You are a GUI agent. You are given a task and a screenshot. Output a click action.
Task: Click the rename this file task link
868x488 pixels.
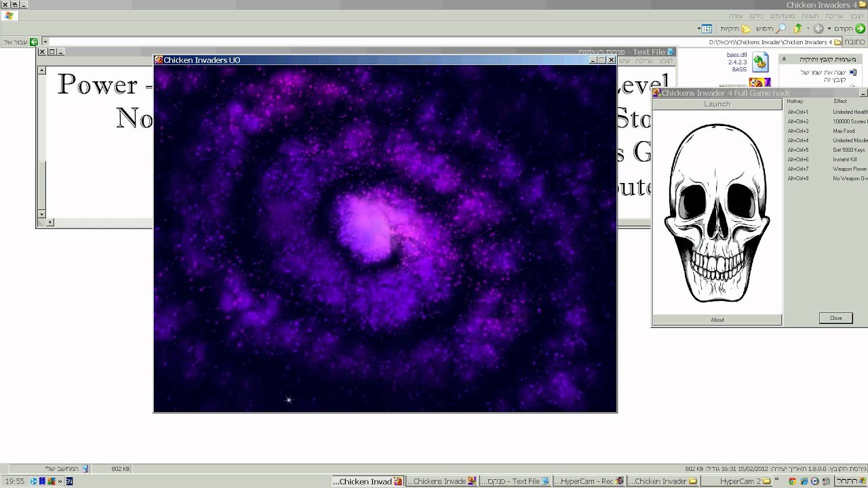[x=822, y=76]
